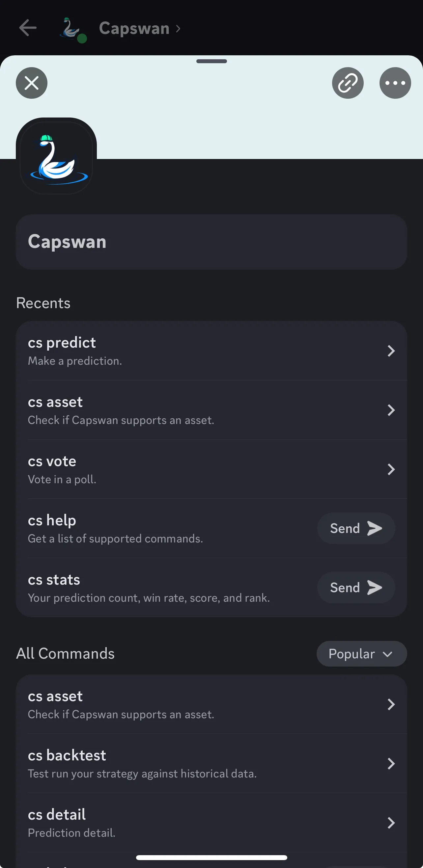
Task: Open the Capswan header chevron
Action: (x=179, y=28)
